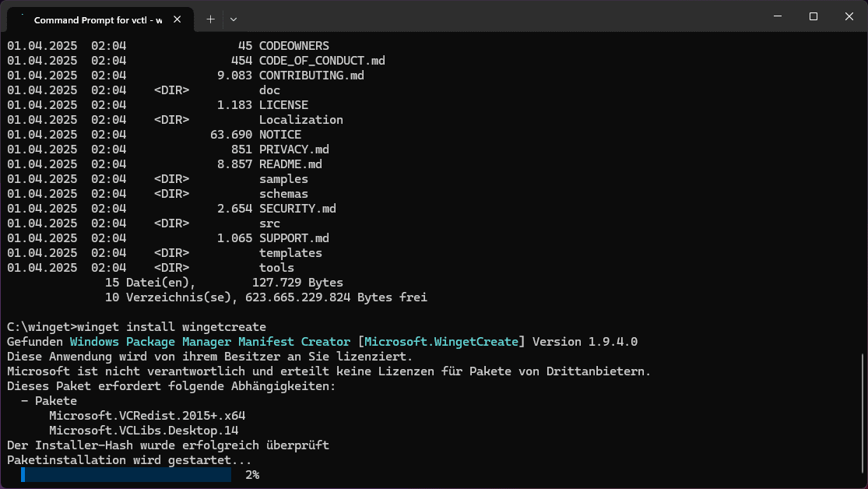This screenshot has height=489, width=868.
Task: Click the Windows Package Manager Manifest Creator text
Action: pyautogui.click(x=210, y=342)
